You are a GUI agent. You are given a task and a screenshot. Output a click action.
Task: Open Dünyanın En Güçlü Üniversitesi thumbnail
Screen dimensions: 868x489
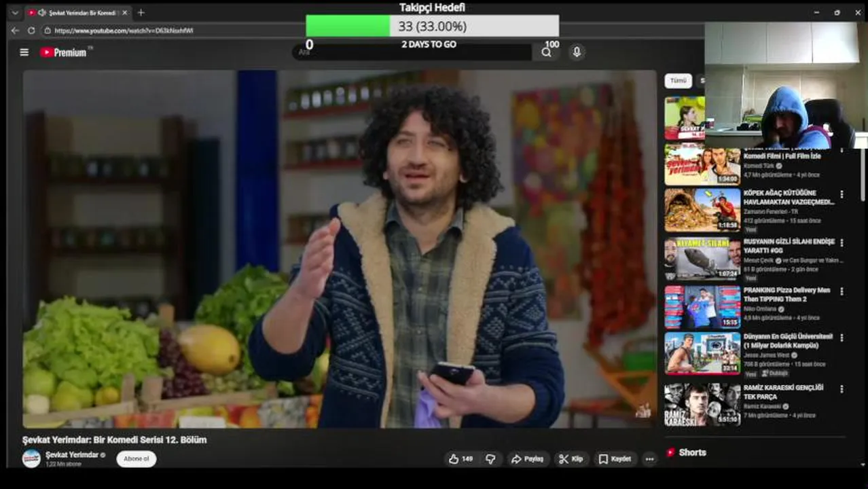(x=702, y=352)
